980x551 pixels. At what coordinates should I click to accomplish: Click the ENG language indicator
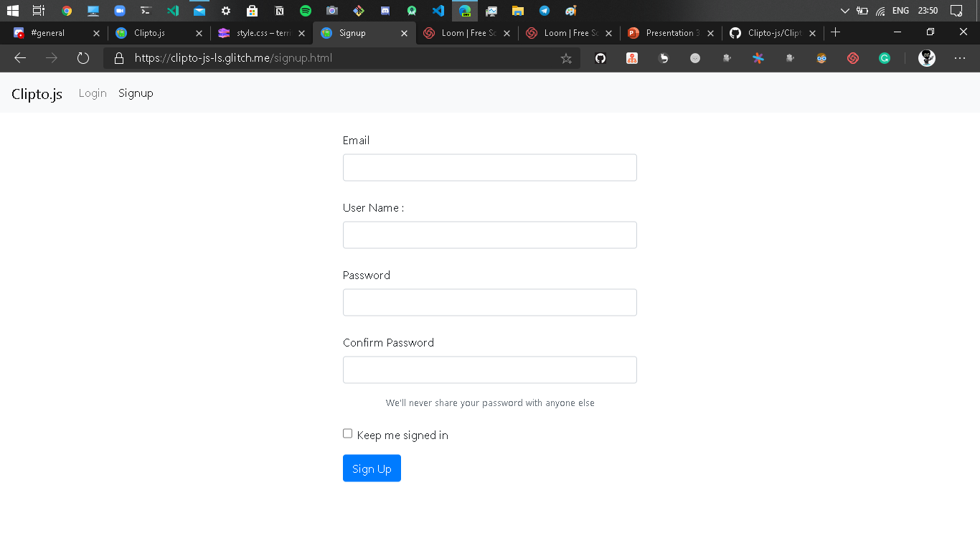(x=900, y=11)
